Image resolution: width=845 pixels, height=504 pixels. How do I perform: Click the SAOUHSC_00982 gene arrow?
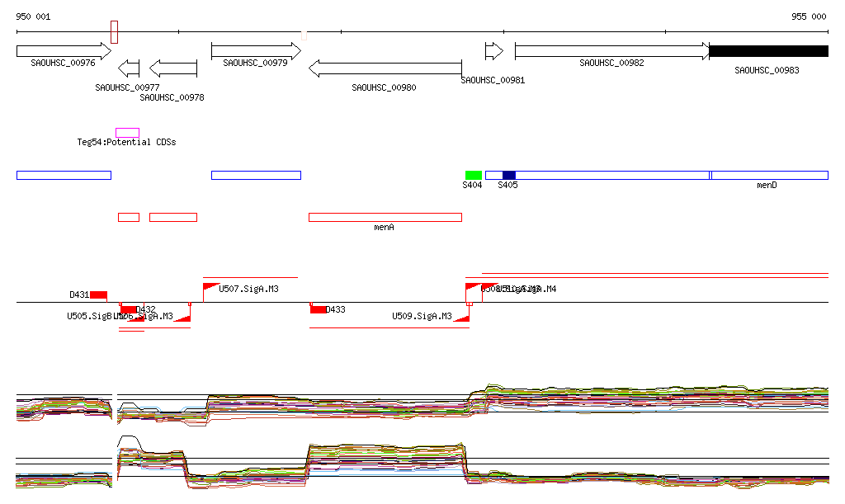point(611,51)
